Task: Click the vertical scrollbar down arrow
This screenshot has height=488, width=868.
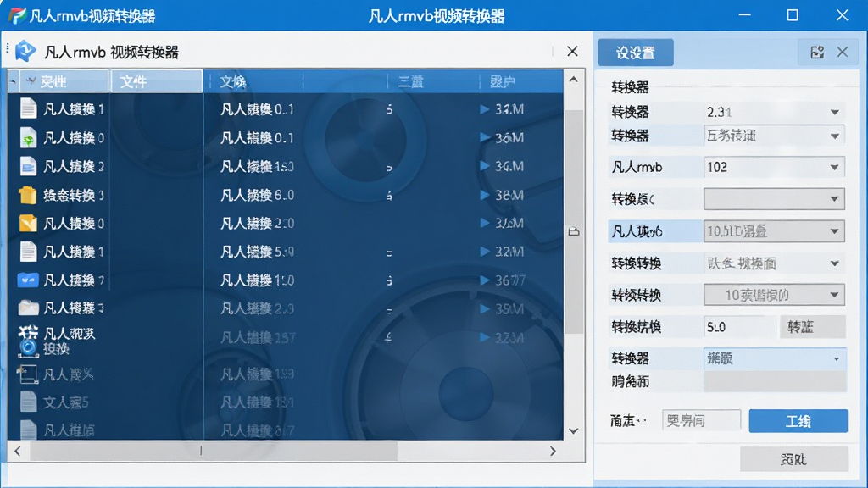Action: pyautogui.click(x=574, y=430)
